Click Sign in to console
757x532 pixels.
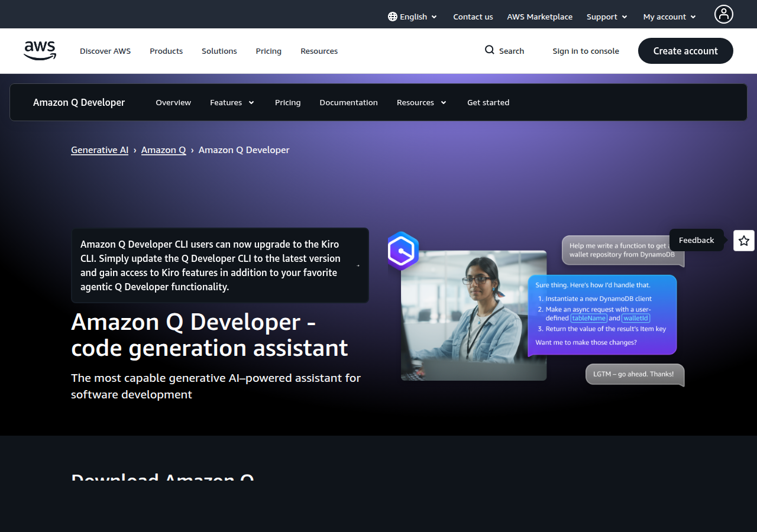click(585, 51)
